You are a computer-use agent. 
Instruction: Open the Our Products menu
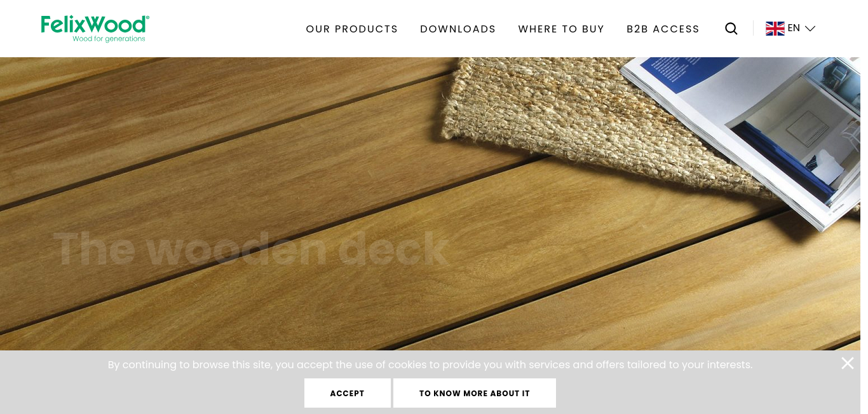click(x=352, y=29)
